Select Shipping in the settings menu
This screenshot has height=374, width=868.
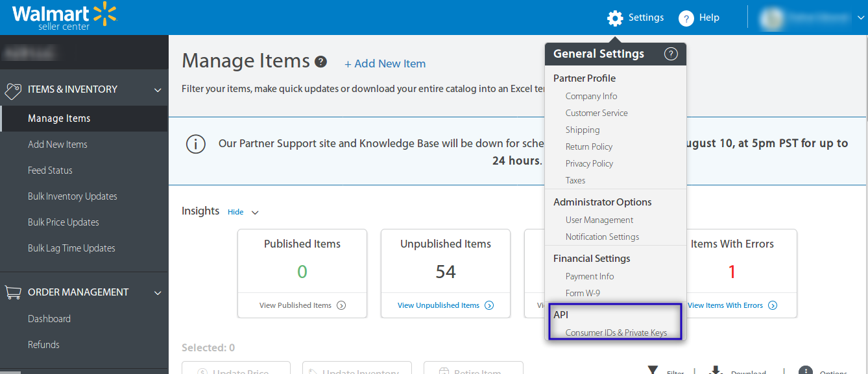tap(583, 130)
